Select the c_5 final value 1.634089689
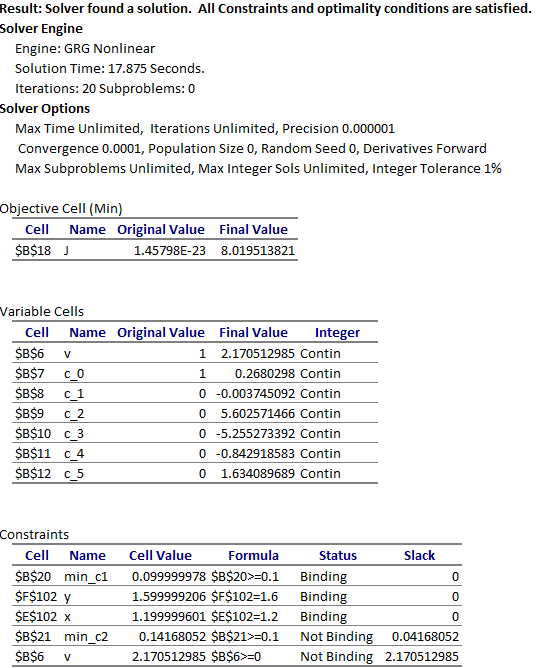Image resolution: width=537 pixels, height=668 pixels. [x=258, y=473]
